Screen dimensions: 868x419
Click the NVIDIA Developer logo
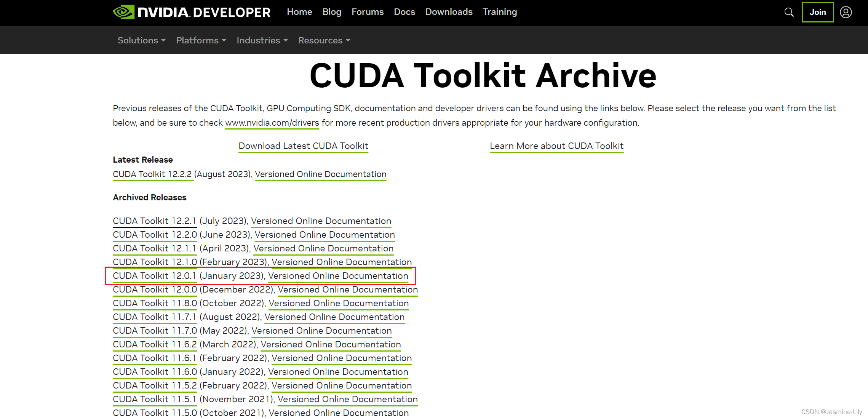click(x=192, y=12)
